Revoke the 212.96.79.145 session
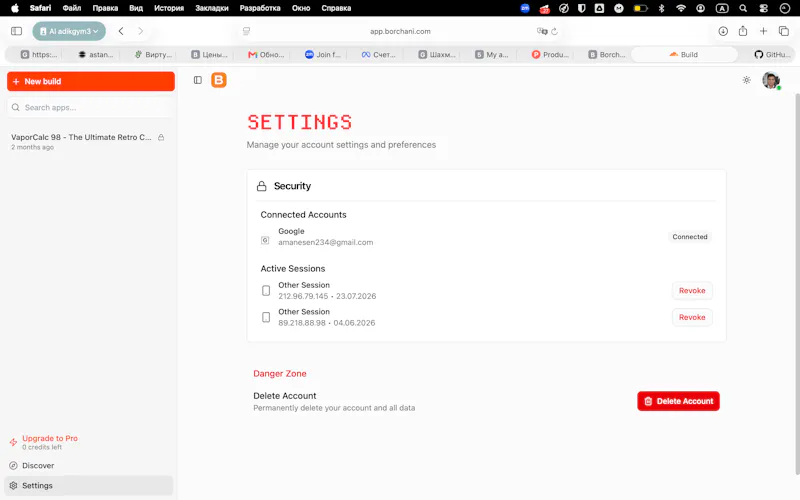Screen dimensions: 800x500 pos(692,291)
